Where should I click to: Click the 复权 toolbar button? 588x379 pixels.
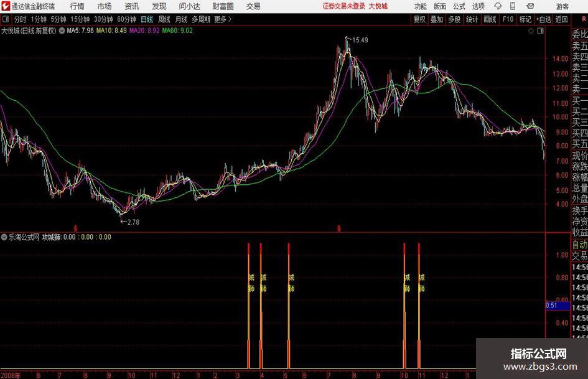pos(419,19)
